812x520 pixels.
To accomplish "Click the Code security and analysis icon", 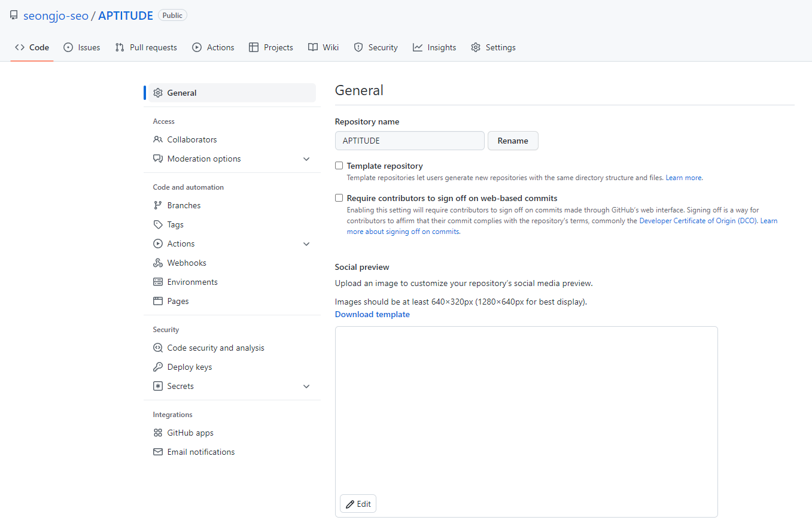I will (x=158, y=348).
